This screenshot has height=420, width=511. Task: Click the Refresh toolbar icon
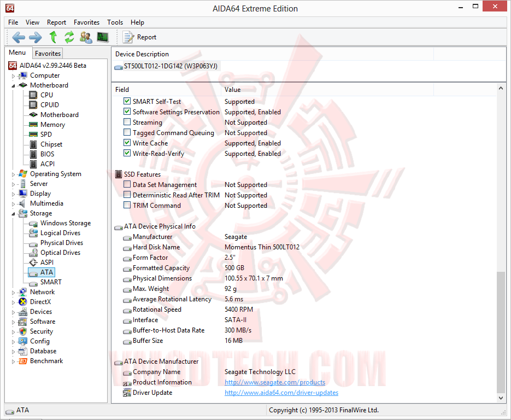pyautogui.click(x=69, y=37)
